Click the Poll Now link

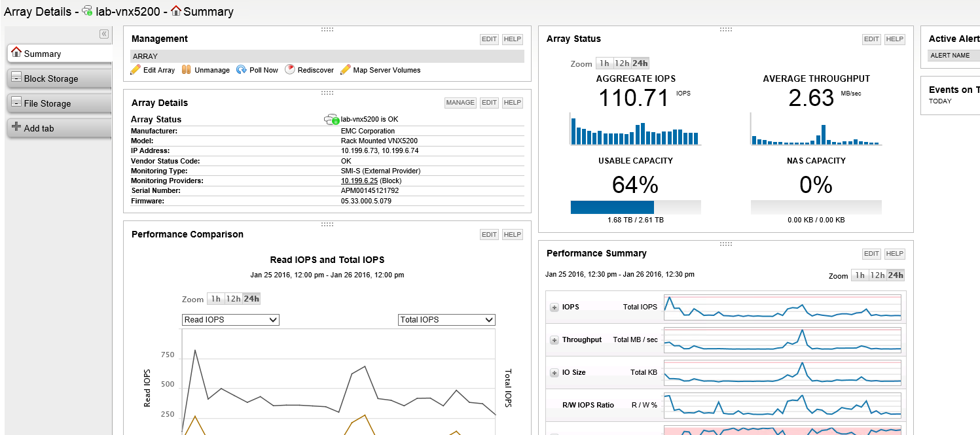(264, 70)
